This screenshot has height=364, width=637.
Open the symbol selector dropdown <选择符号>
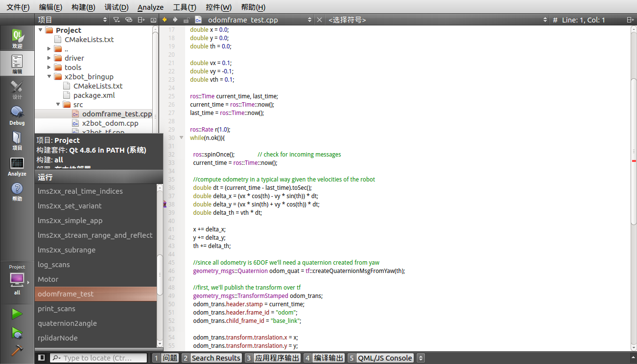tap(438, 20)
